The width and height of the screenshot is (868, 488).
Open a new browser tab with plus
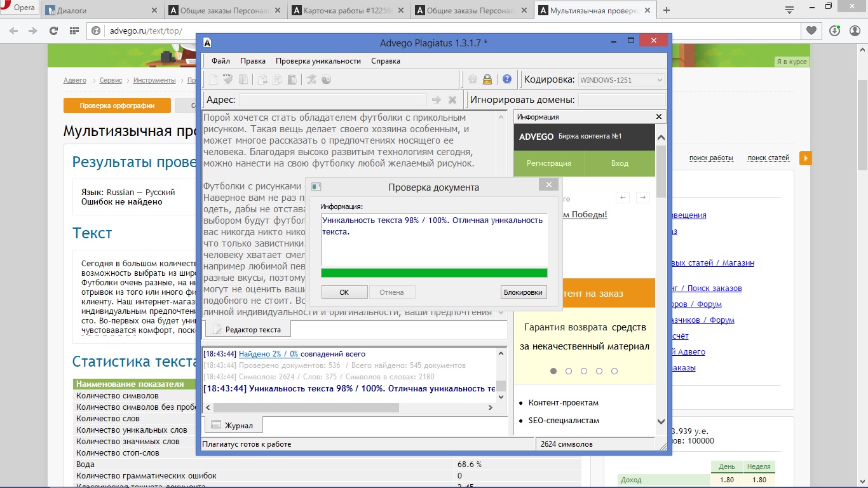coord(667,10)
